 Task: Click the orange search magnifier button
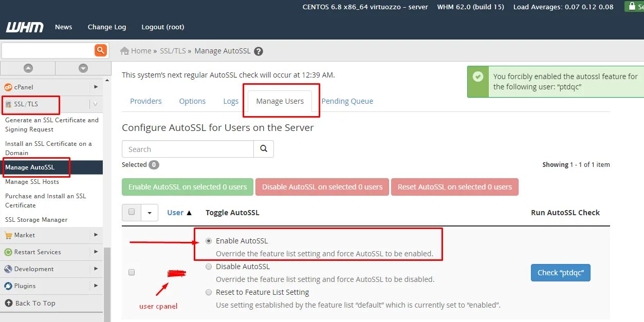(x=101, y=50)
